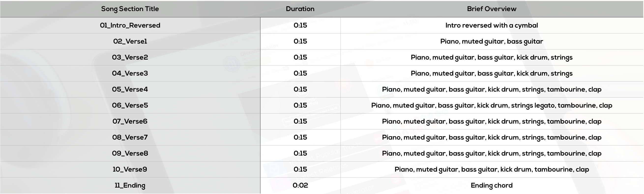
Task: Select the 02_Verse1 section title
Action: coord(130,41)
